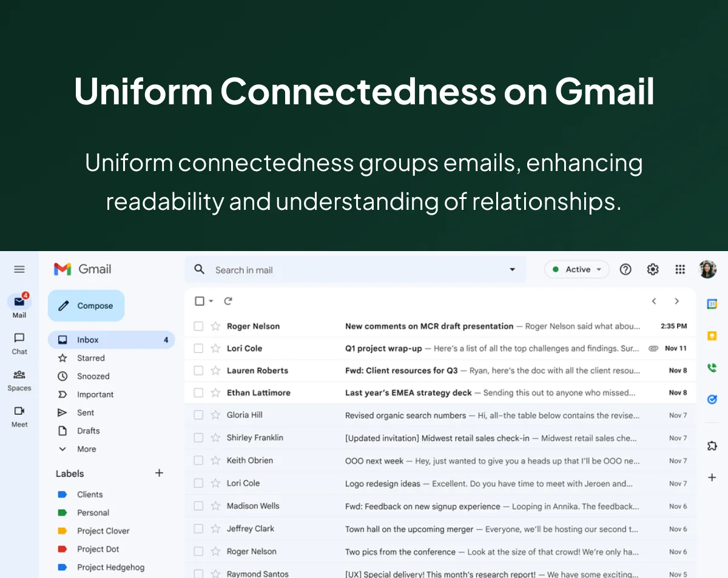Select the Jeffrey Clark email checkbox
This screenshot has width=728, height=578.
point(198,529)
